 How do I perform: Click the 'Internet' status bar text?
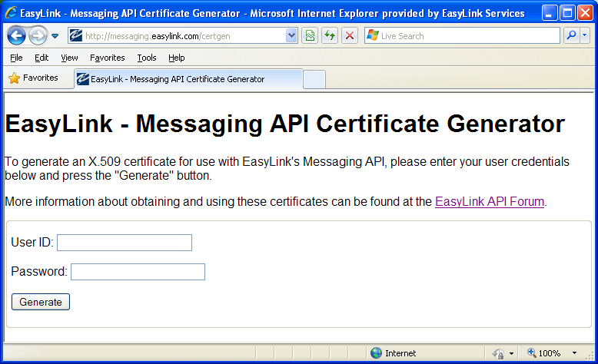click(400, 353)
